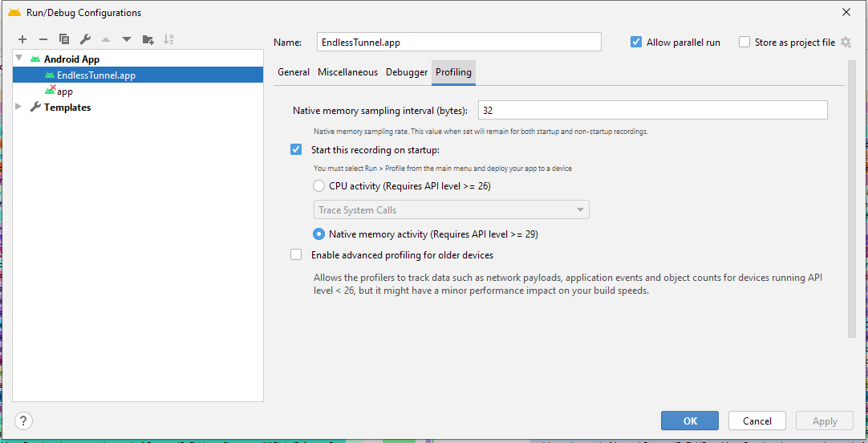Image resolution: width=868 pixels, height=443 pixels.
Task: Select the CPU activity radio button
Action: coord(318,186)
